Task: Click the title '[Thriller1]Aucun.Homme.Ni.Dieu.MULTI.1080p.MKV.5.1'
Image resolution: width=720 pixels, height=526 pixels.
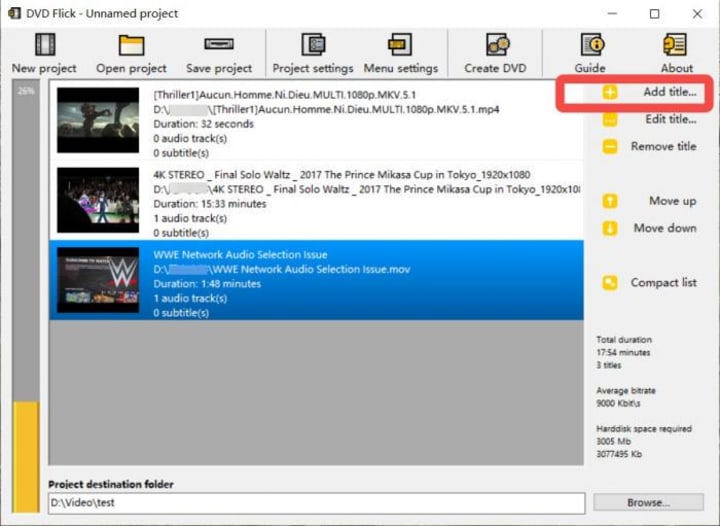Action: point(285,95)
